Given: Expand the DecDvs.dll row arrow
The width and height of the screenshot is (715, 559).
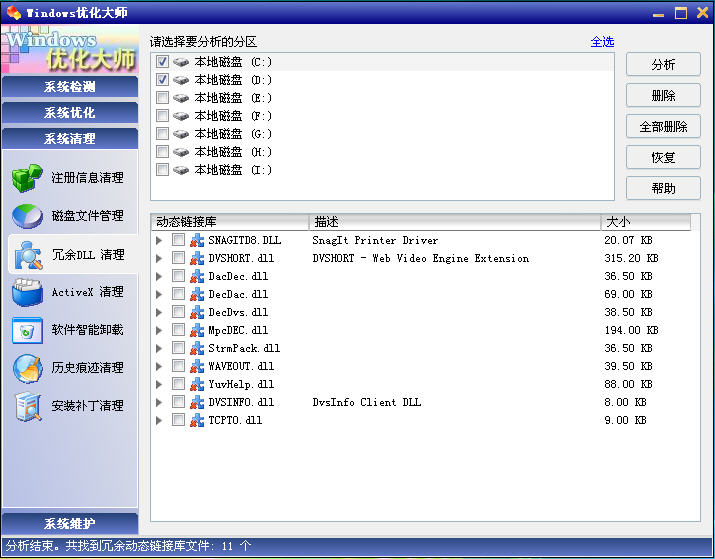Looking at the screenshot, I should [159, 312].
